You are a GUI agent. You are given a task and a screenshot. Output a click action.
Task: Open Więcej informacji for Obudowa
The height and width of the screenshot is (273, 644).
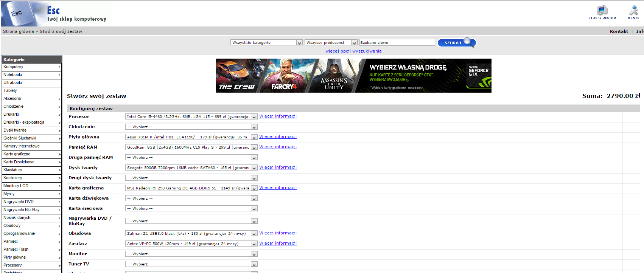[x=278, y=233]
